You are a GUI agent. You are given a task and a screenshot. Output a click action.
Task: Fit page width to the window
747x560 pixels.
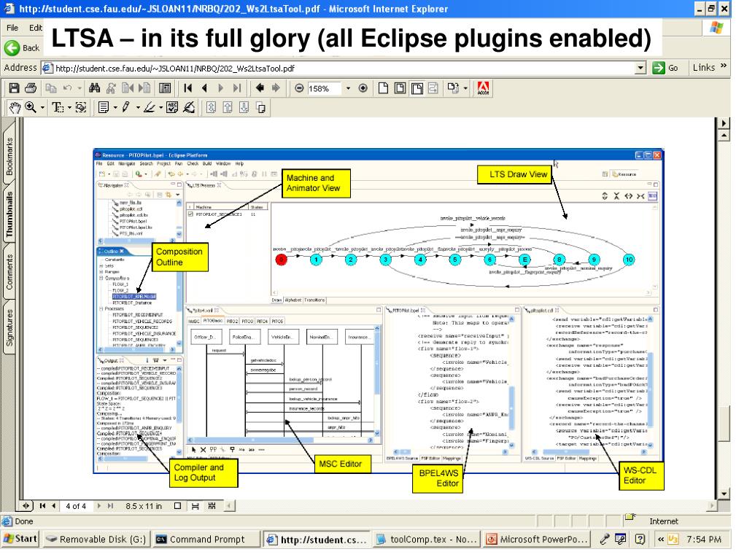pyautogui.click(x=417, y=88)
